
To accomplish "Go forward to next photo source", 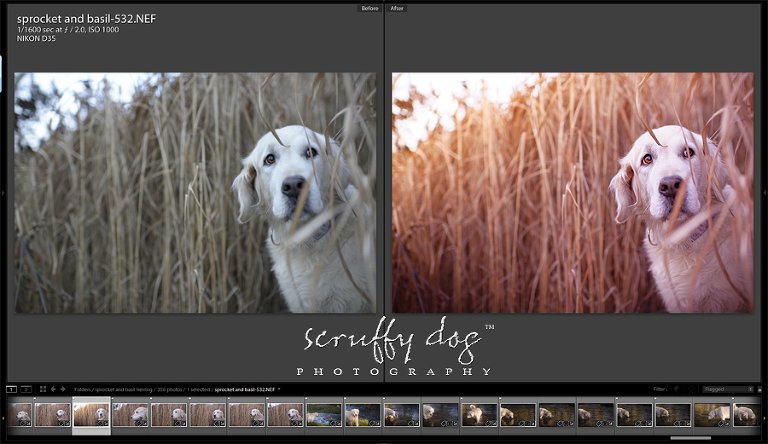I will point(64,388).
